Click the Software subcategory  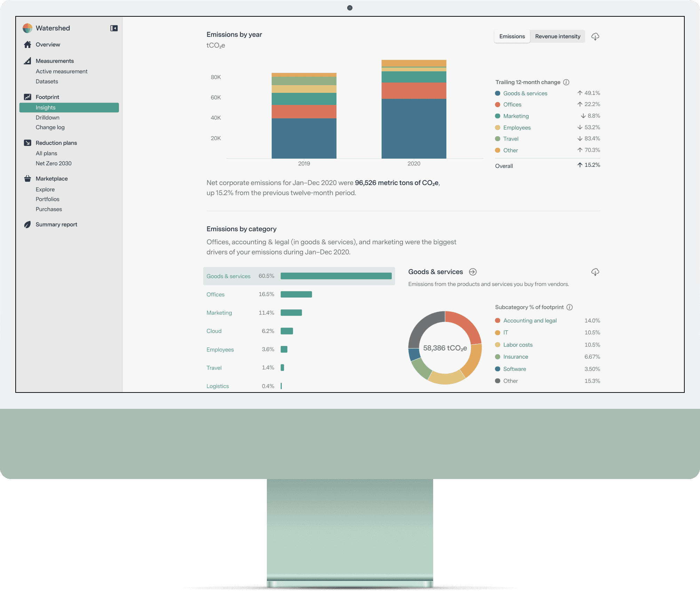(x=515, y=369)
